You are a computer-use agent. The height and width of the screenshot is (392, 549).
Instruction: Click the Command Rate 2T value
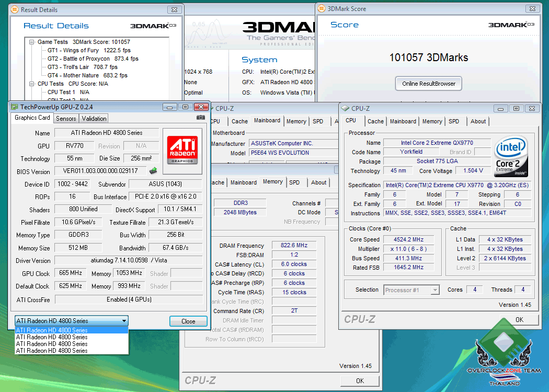pos(294,311)
